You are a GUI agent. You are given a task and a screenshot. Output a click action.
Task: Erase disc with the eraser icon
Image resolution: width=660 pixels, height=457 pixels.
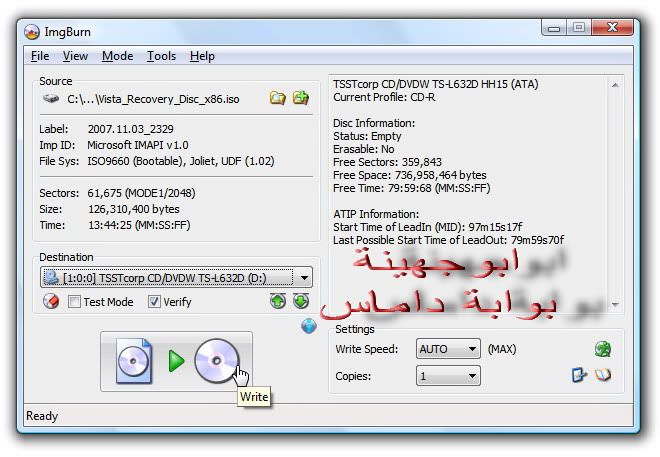(51, 301)
